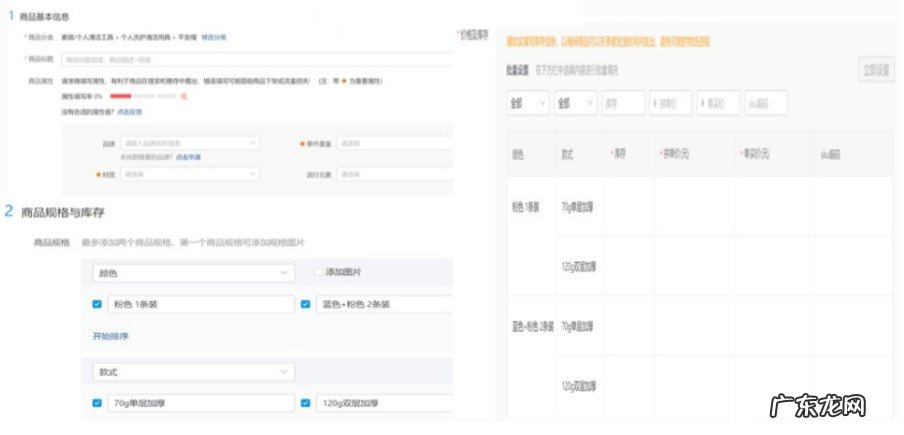Open the 单件重量 select field
Viewport: 904px width, 435px height.
click(394, 143)
